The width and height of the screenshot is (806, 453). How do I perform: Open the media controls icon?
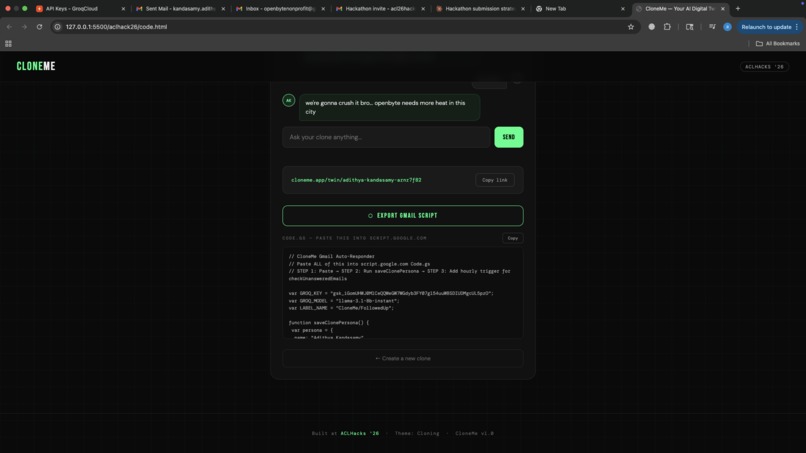click(712, 27)
